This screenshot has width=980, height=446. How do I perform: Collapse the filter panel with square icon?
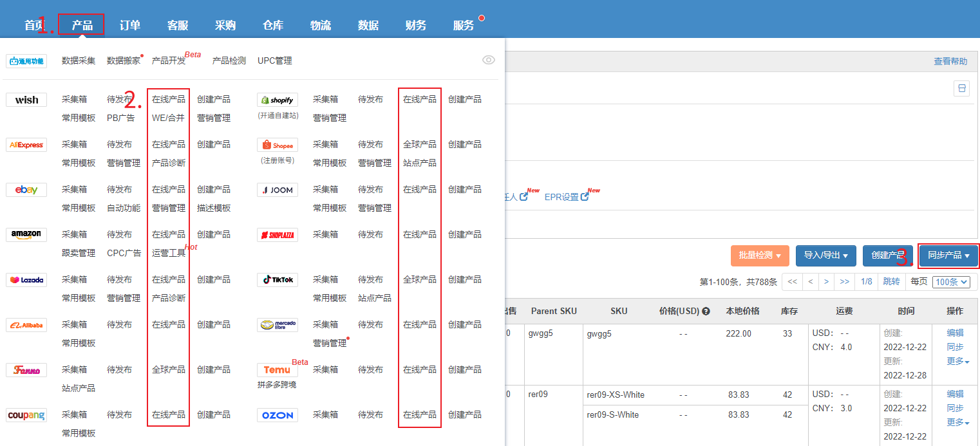click(961, 89)
